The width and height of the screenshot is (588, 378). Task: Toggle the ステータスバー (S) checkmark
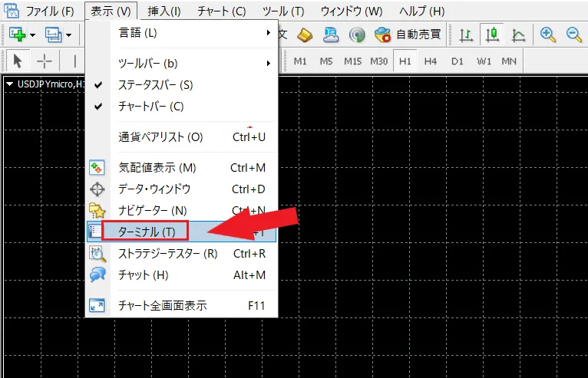pyautogui.click(x=182, y=85)
